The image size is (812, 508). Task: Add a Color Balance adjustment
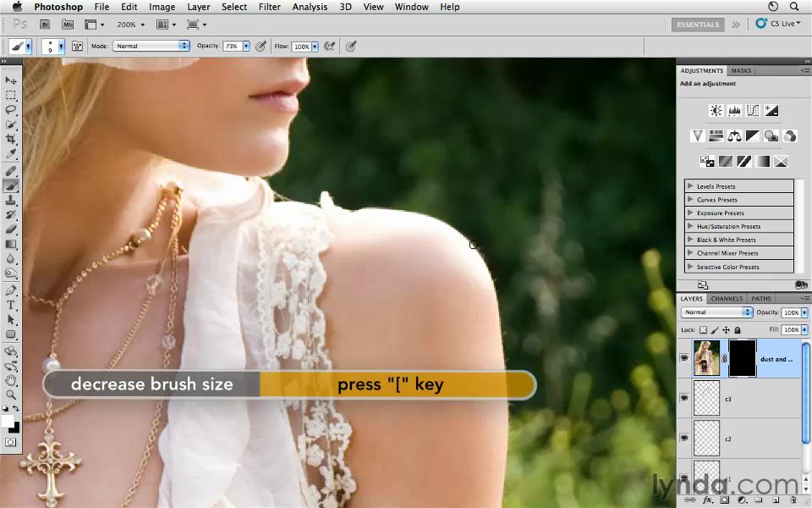734,135
